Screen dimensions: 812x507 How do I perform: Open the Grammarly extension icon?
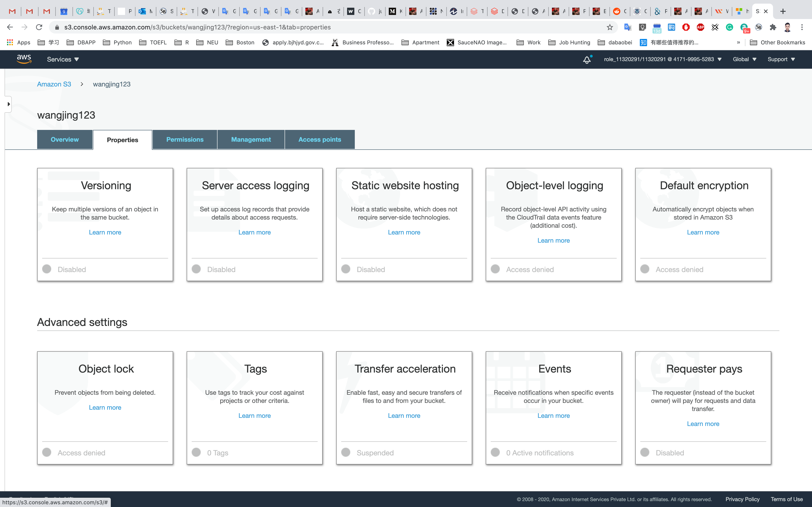[x=730, y=27]
